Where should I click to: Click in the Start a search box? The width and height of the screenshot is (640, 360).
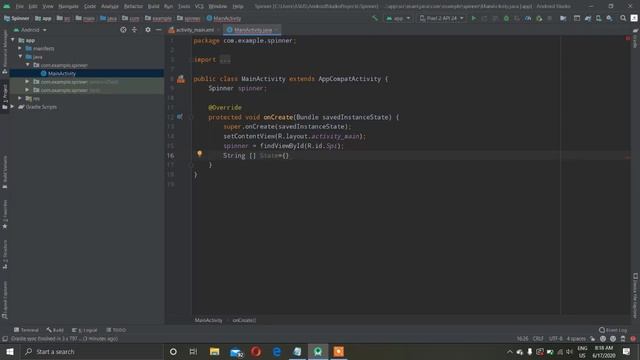[x=92, y=351]
